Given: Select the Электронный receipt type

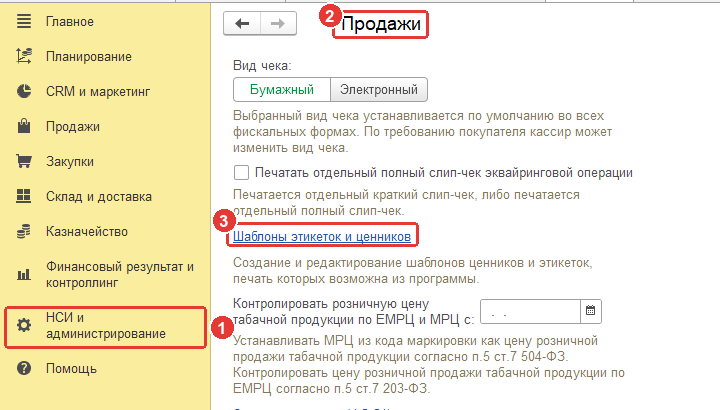Looking at the screenshot, I should pyautogui.click(x=379, y=90).
